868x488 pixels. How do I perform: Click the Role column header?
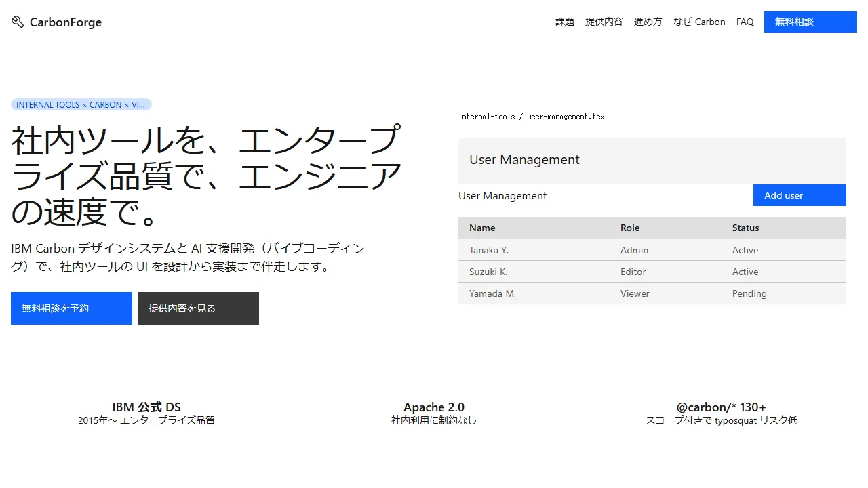(x=630, y=228)
